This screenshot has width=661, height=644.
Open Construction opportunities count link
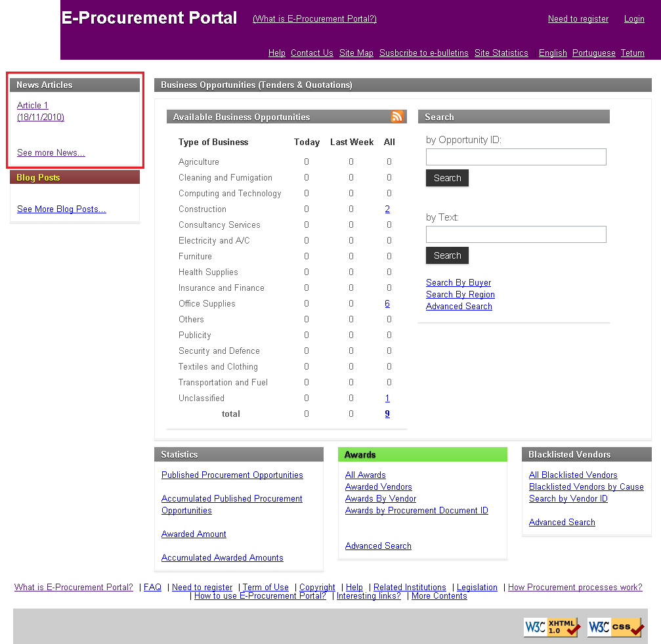click(387, 209)
